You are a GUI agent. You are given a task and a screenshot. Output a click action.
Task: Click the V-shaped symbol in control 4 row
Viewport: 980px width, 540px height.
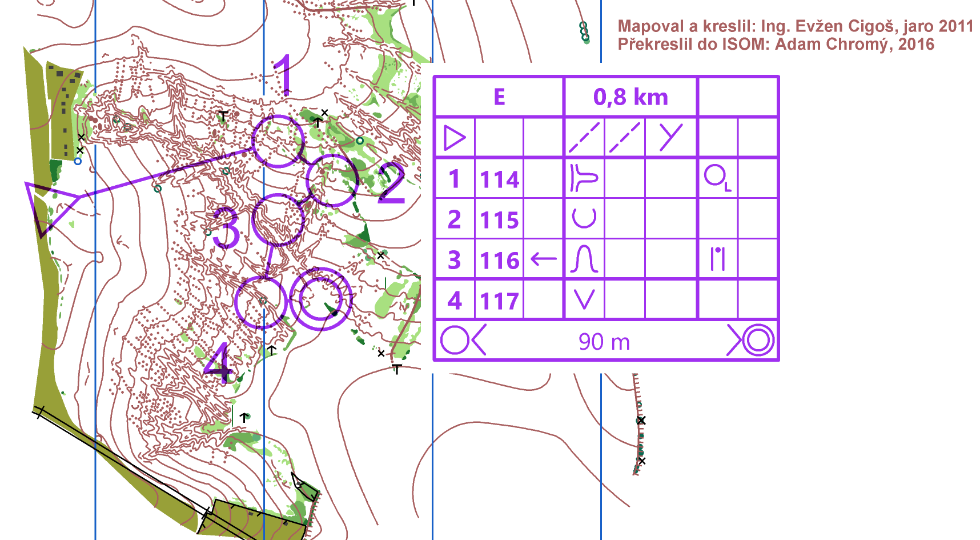point(584,299)
